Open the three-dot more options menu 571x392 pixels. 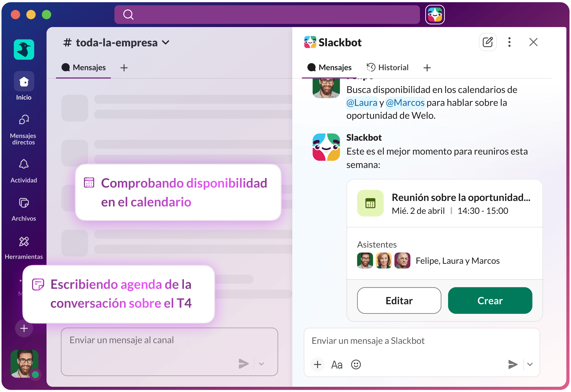tap(509, 42)
